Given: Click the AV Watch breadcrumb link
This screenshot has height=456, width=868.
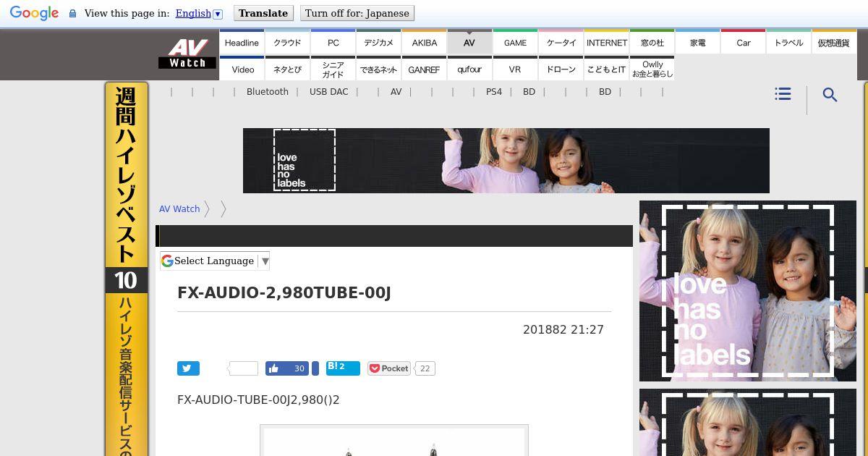Looking at the screenshot, I should coord(179,208).
